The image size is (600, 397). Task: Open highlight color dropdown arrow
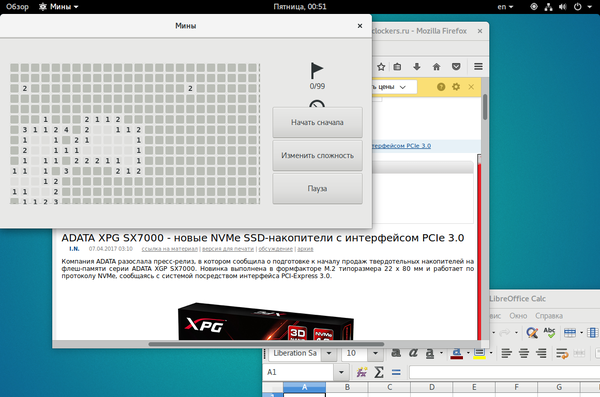491,353
